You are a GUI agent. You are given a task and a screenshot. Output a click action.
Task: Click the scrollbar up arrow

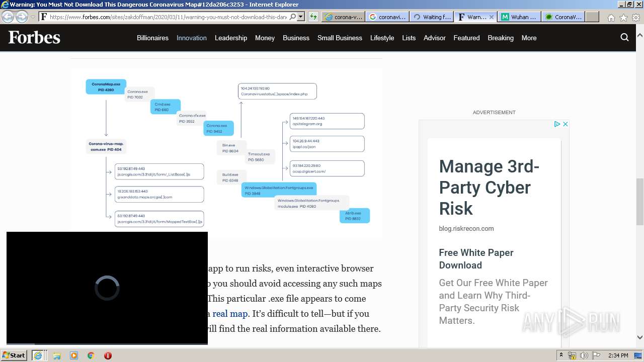640,36
